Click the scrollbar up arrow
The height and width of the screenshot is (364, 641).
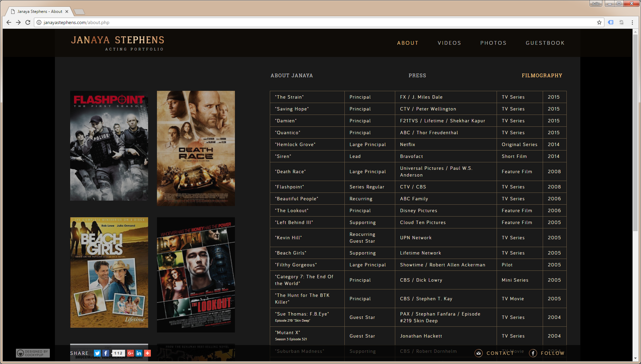coord(635,32)
